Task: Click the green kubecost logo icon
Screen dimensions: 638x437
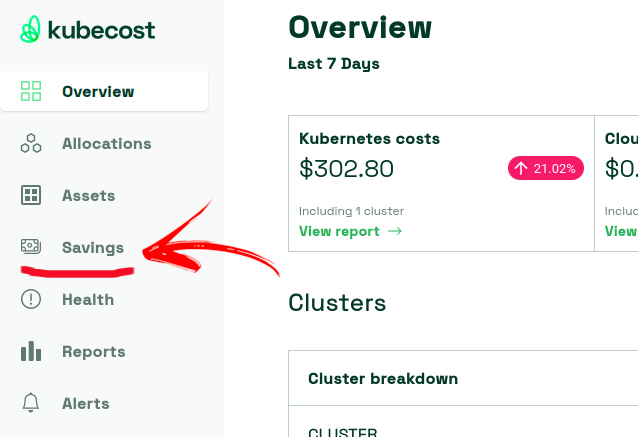Action: pos(31,29)
